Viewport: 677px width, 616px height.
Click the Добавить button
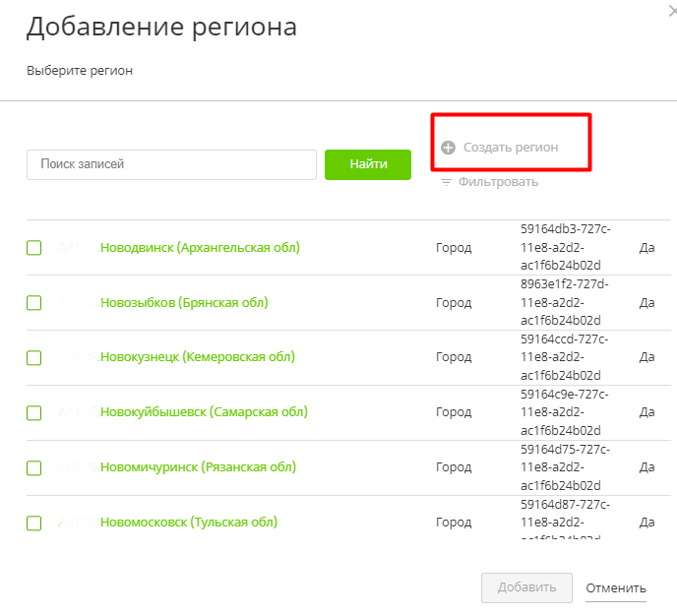coord(526,587)
